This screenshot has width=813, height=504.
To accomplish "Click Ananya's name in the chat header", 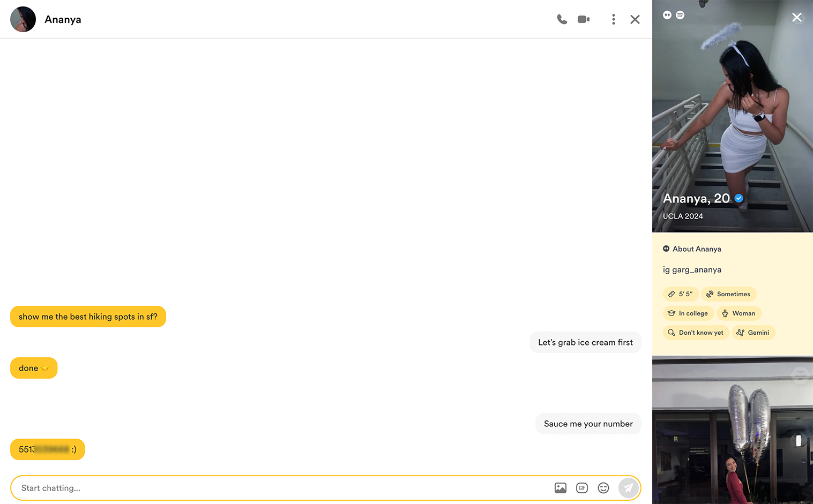I will tap(63, 19).
